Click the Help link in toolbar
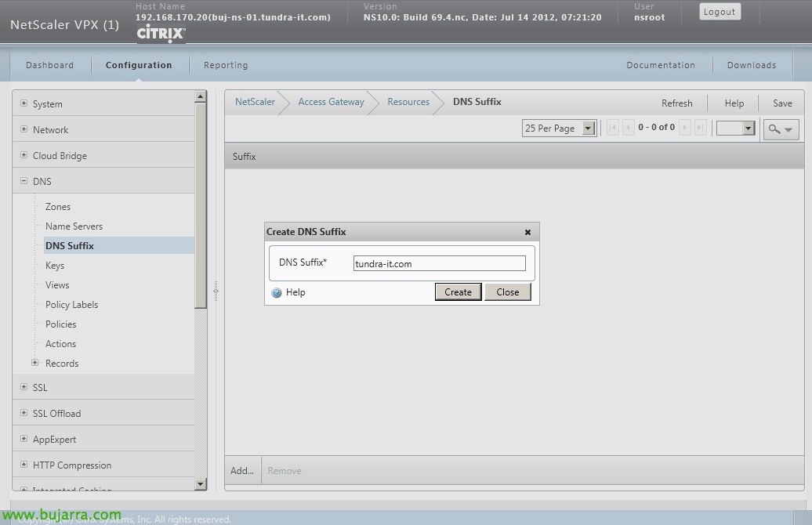The width and height of the screenshot is (812, 525). coord(734,103)
